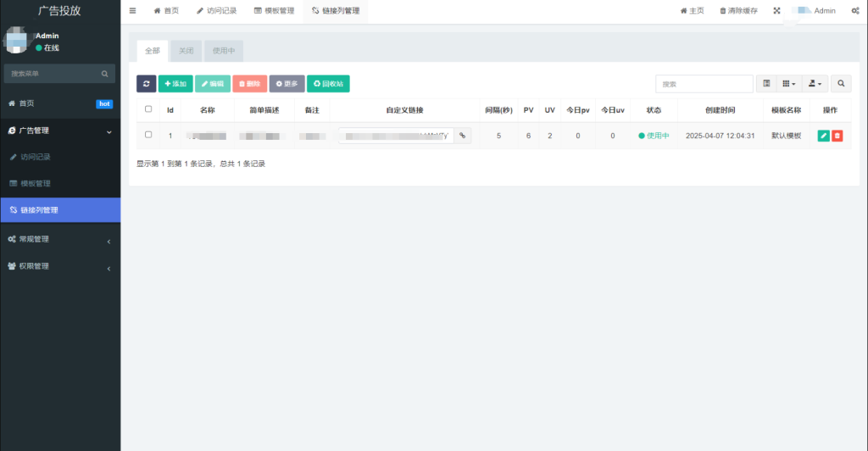The width and height of the screenshot is (868, 451).
Task: Sort by the Id column header
Action: pos(170,110)
